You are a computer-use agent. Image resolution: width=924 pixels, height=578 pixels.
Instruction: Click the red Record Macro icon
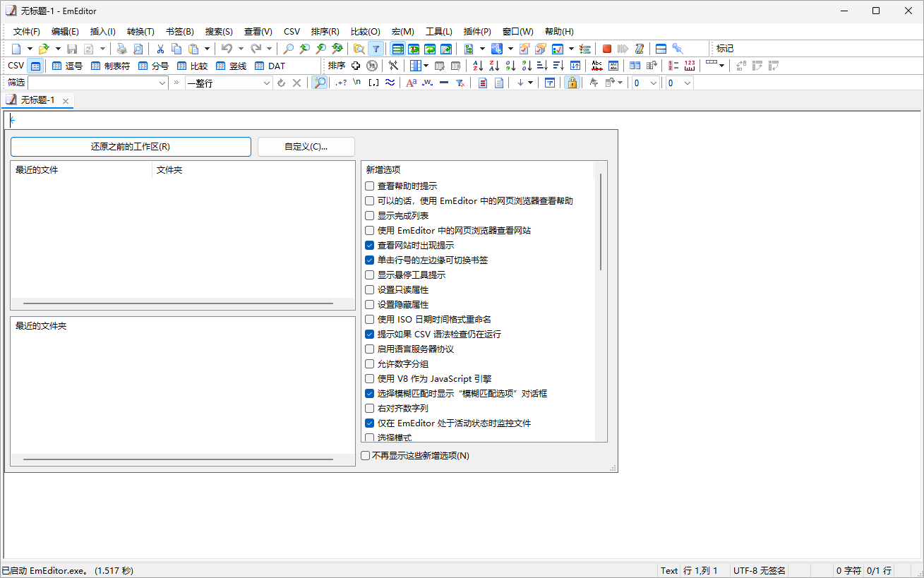click(606, 49)
